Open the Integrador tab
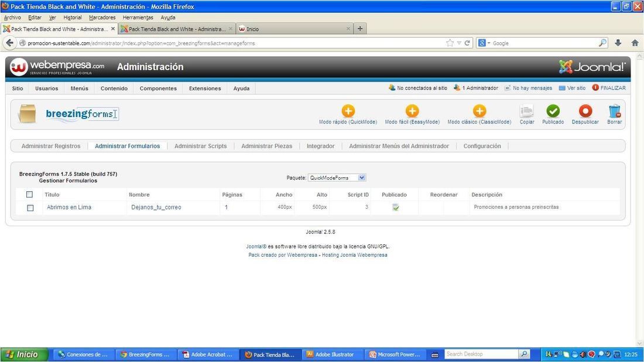644x362 pixels. point(320,146)
